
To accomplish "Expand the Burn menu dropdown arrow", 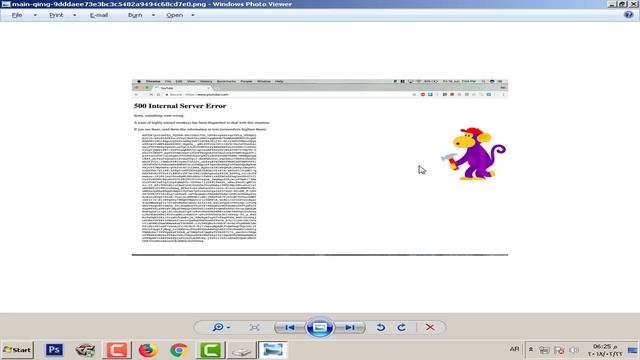I will 153,16.
